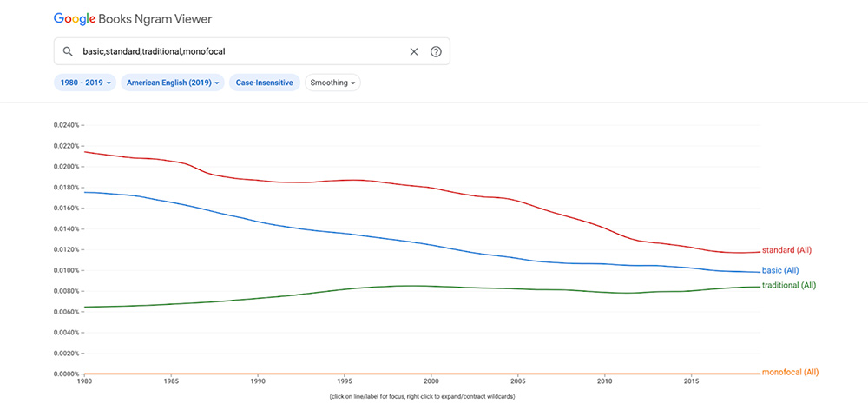
Task: Open the 1980 - 2019 year range dropdown
Action: point(84,83)
